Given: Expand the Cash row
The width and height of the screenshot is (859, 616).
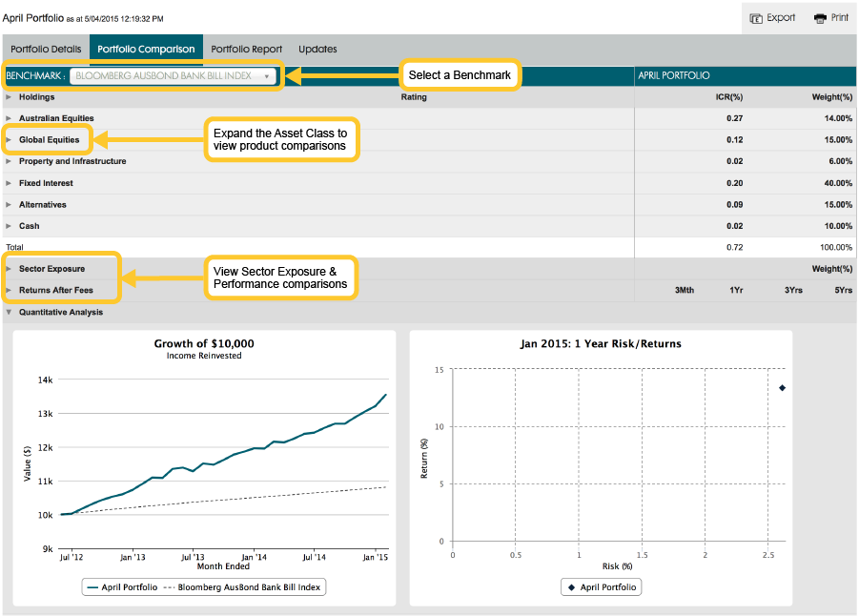Looking at the screenshot, I should (x=10, y=226).
